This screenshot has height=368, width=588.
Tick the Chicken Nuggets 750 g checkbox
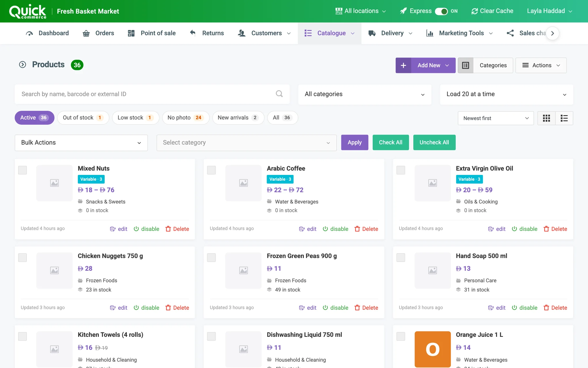(22, 257)
